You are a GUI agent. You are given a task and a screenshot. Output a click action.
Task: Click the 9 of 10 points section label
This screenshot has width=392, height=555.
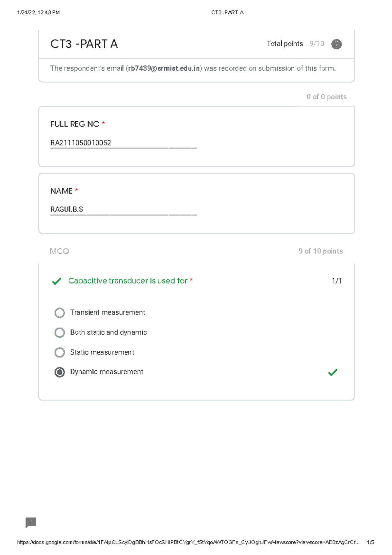tap(320, 251)
